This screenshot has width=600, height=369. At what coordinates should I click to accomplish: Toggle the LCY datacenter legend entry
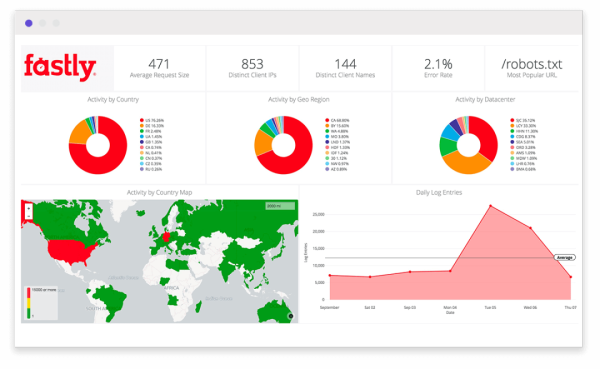523,126
